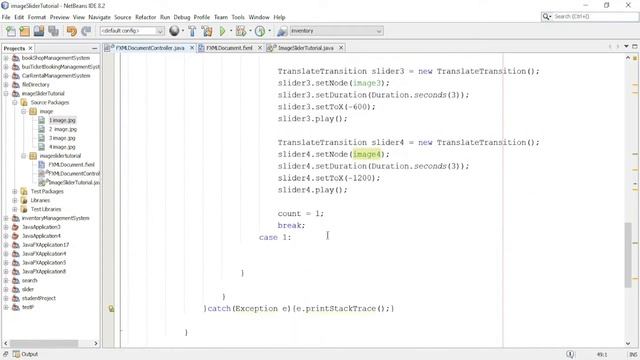Build the project with the hammer icon

192,31
